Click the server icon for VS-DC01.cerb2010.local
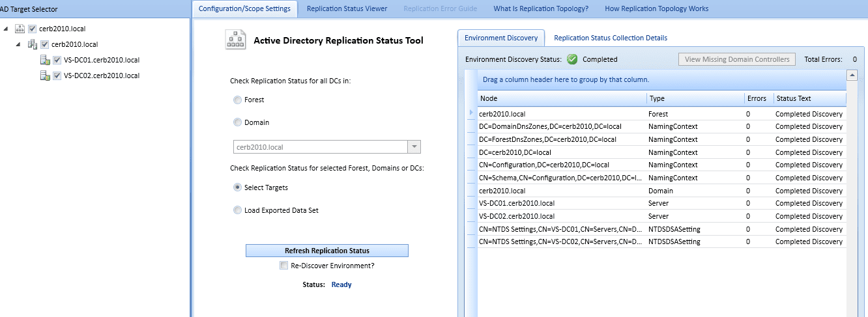 tap(45, 60)
